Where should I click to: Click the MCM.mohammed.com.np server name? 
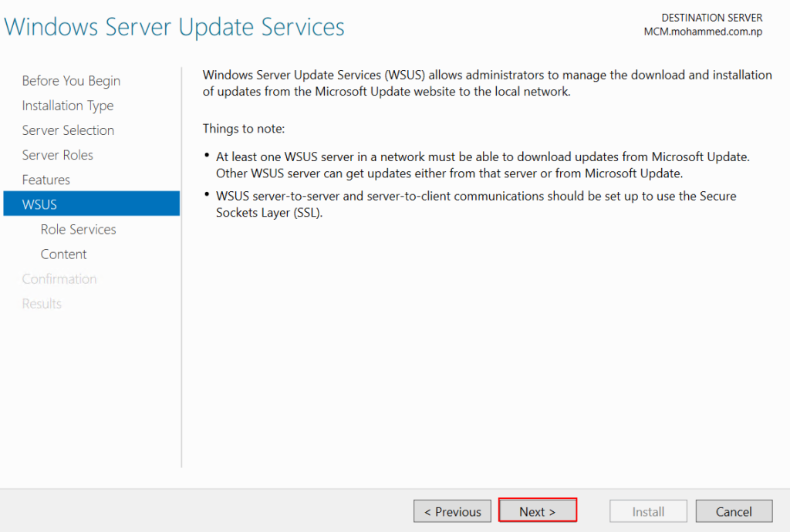[703, 32]
